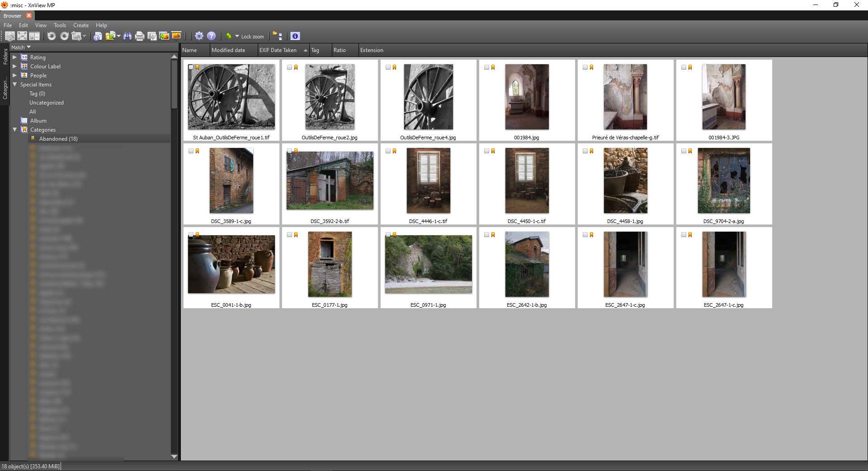Image resolution: width=868 pixels, height=471 pixels.
Task: Select the checkbox on ESC_2642-1-b.jpg thumbnail
Action: 486,235
